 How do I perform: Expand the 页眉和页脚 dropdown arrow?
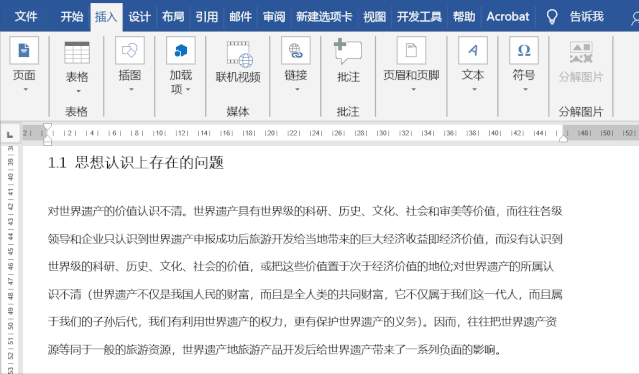coord(413,89)
